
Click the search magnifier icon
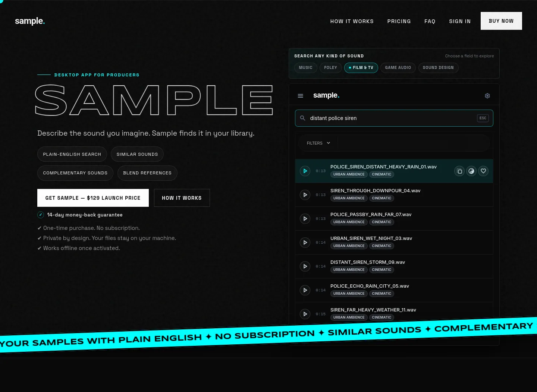click(x=303, y=118)
